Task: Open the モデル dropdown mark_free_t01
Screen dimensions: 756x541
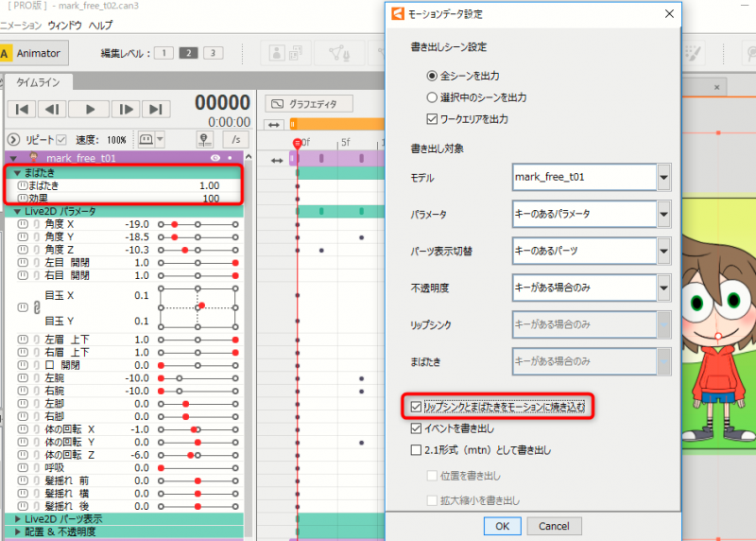Action: coord(664,177)
